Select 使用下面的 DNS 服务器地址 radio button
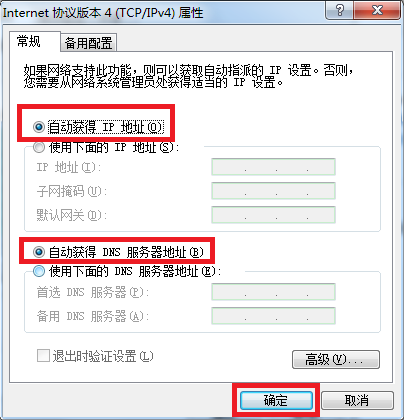404x420 pixels. coord(39,271)
